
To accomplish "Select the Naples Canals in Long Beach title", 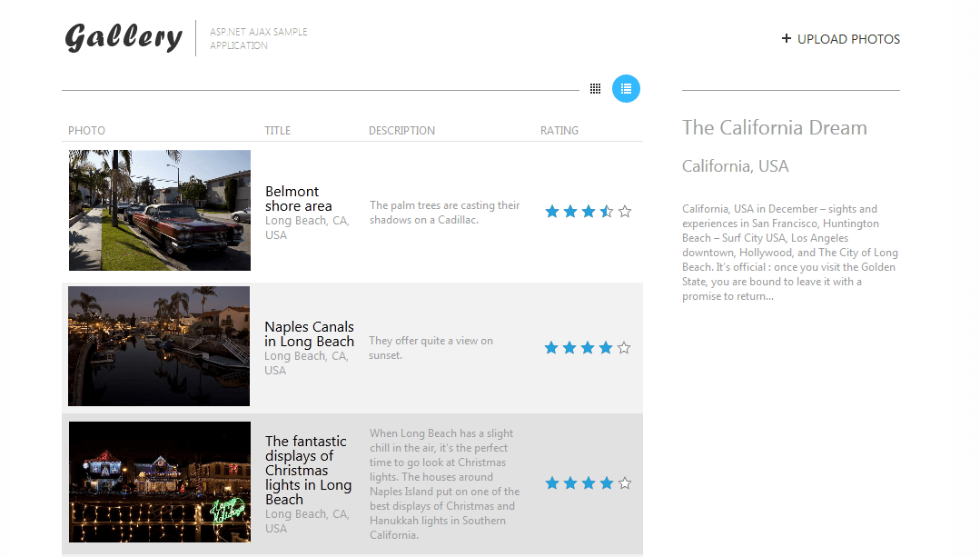I will click(x=309, y=334).
